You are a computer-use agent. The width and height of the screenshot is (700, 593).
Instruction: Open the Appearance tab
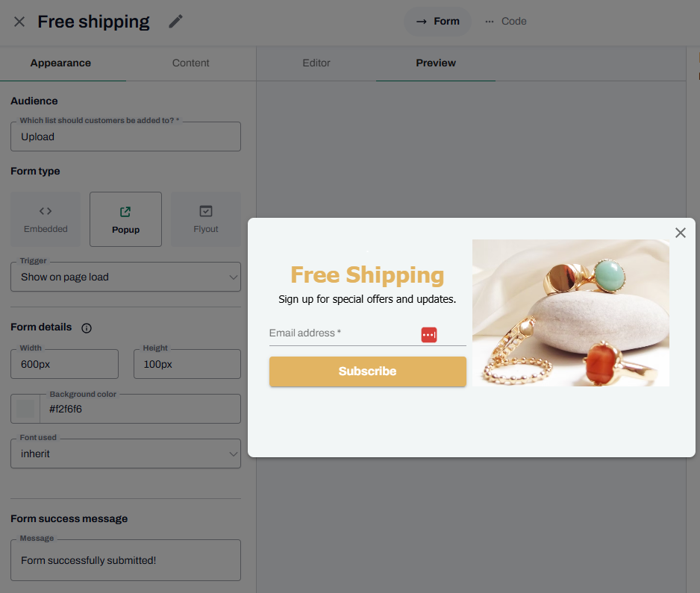tap(60, 63)
